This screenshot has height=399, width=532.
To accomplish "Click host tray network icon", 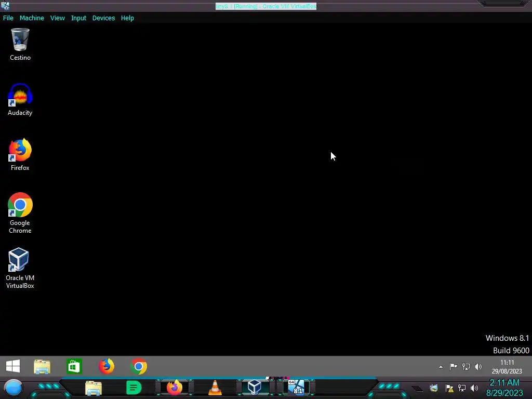I will click(462, 388).
